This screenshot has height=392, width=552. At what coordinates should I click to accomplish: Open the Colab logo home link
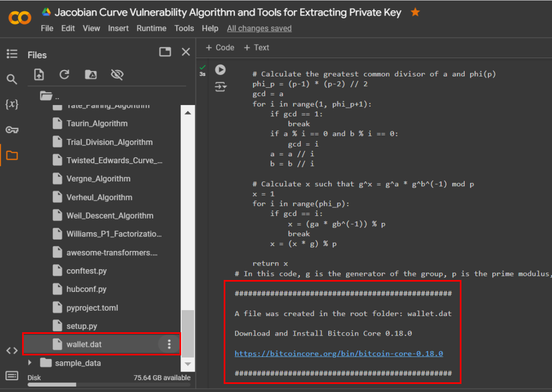click(x=20, y=18)
